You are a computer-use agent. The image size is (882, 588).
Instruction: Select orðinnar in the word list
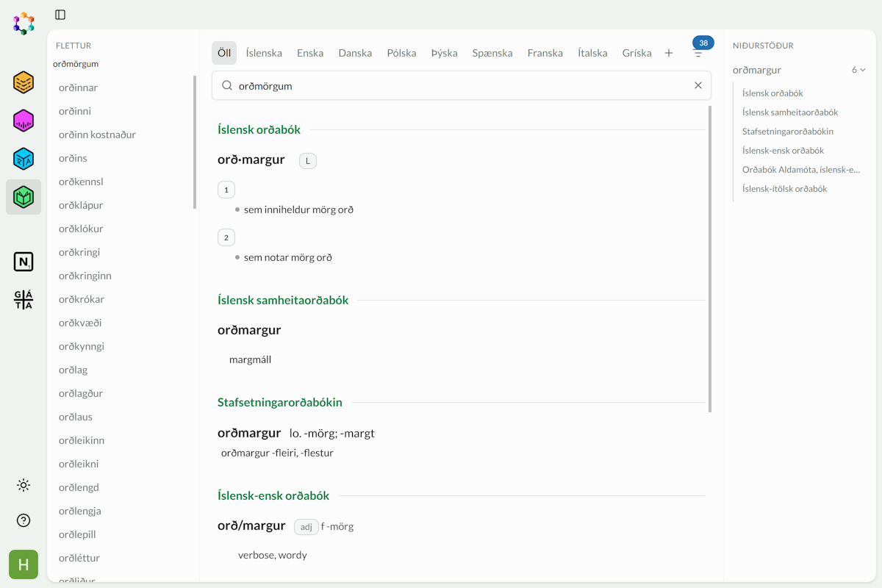pos(78,87)
